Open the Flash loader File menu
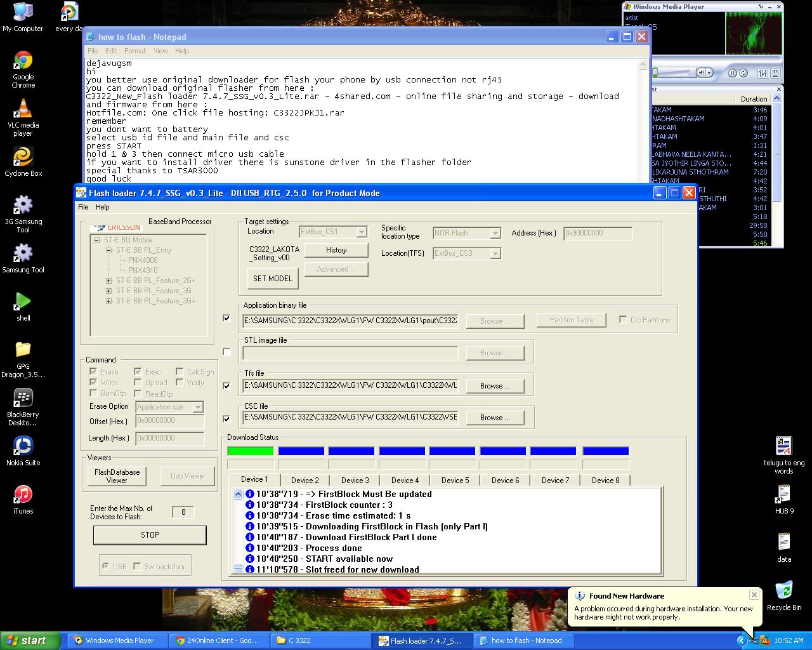 [x=83, y=207]
